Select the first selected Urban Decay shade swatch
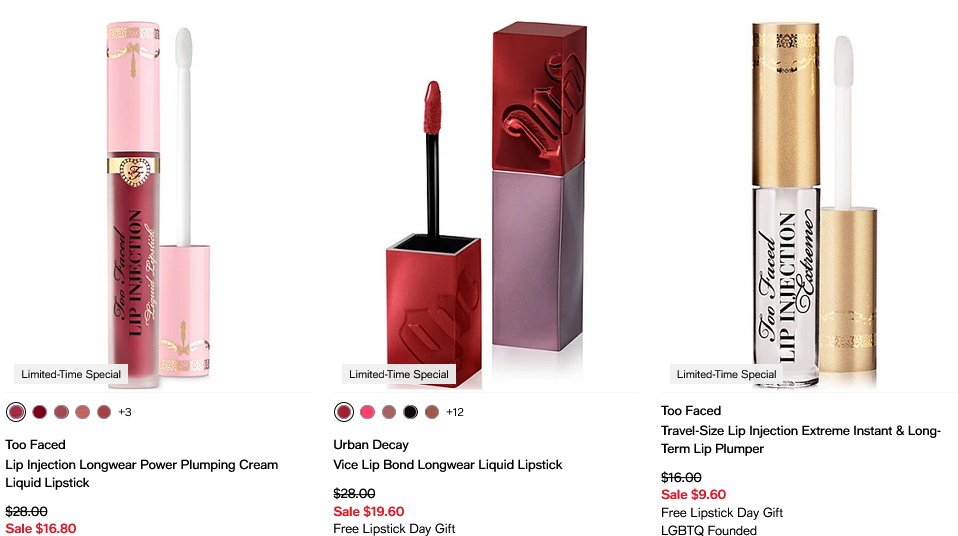958x536 pixels. 344,412
